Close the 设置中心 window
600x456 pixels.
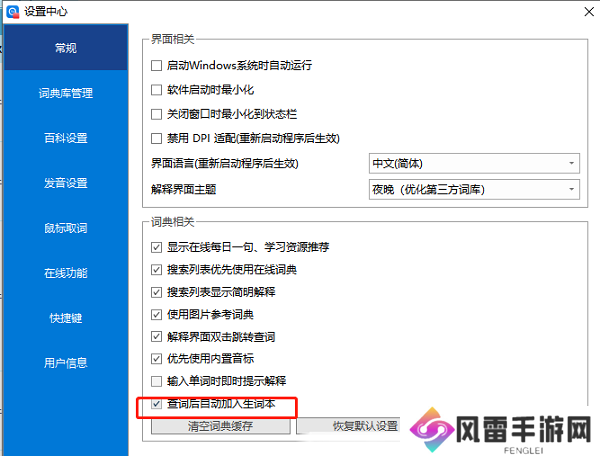pos(589,12)
